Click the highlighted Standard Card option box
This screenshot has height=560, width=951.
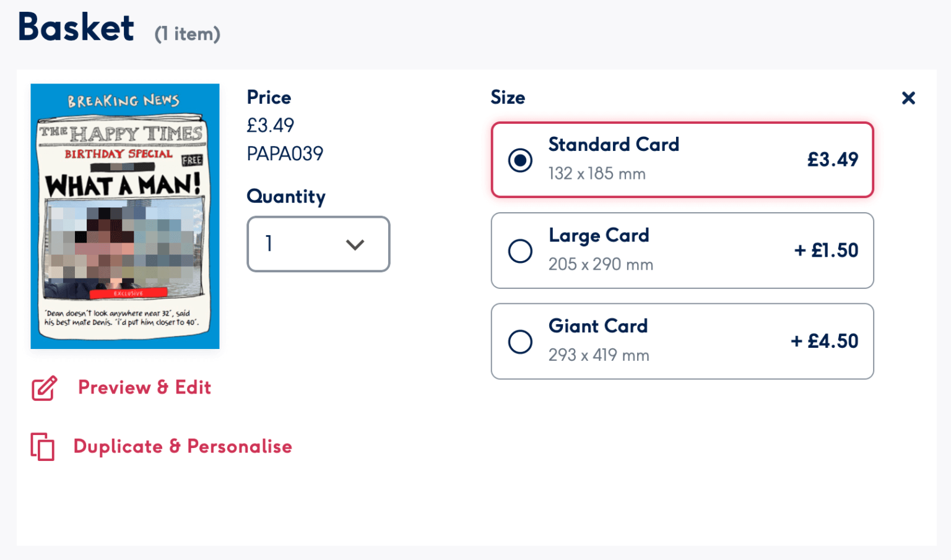[682, 160]
